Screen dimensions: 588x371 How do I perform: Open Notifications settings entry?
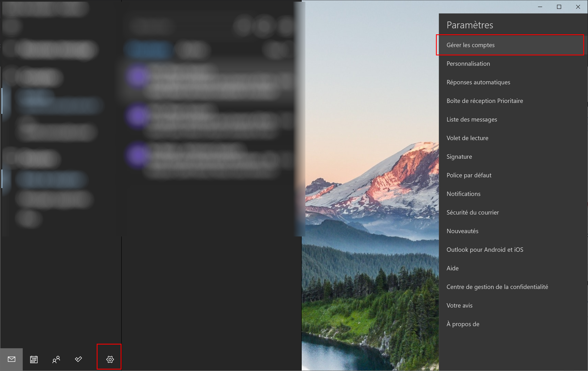tap(463, 194)
